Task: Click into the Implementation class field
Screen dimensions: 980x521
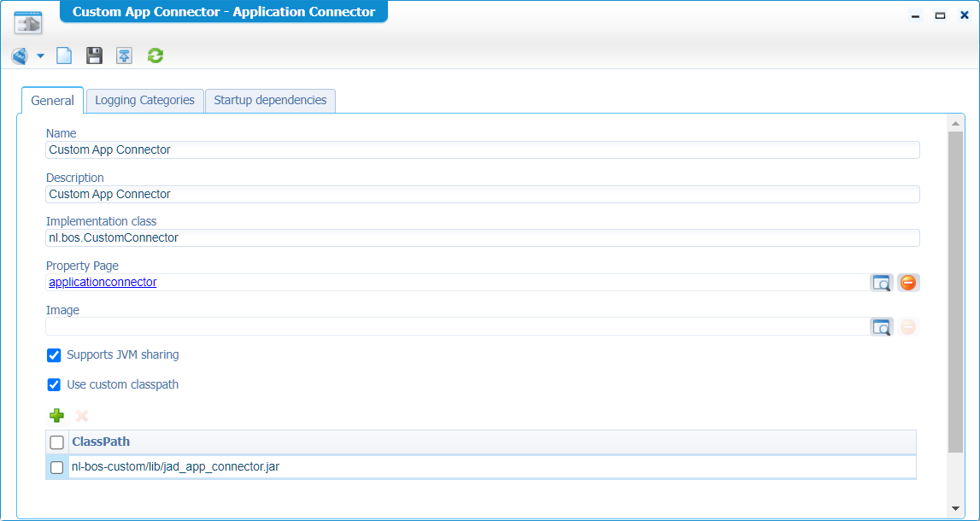Action: tap(482, 238)
